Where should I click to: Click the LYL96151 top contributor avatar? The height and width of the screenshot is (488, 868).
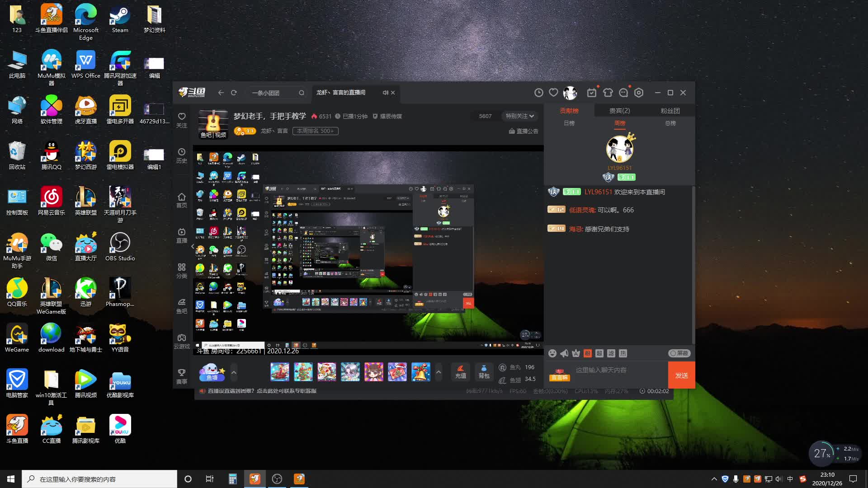(619, 149)
